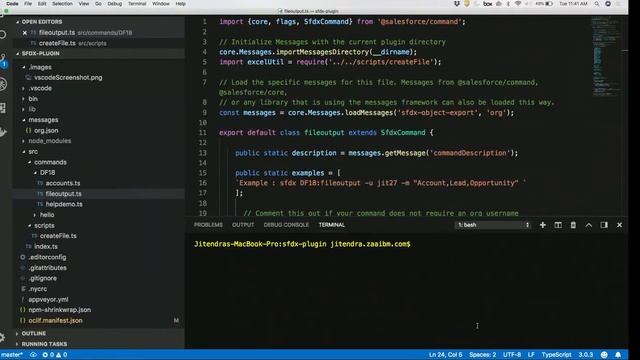Maximize the panel with up chevron
Image resolution: width=640 pixels, height=360 pixels.
coord(589,225)
